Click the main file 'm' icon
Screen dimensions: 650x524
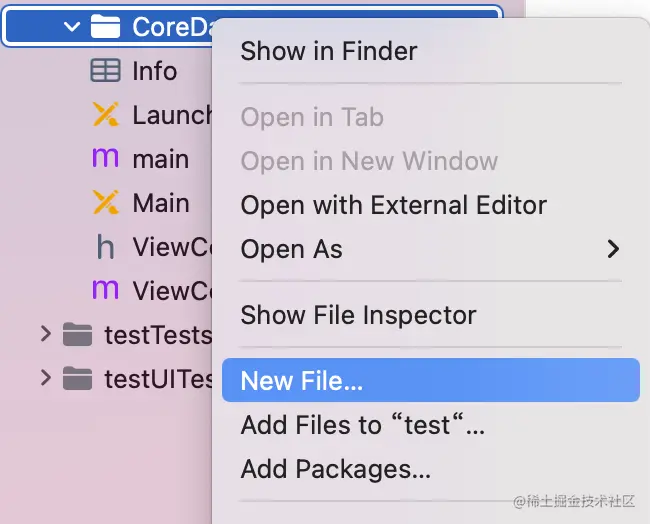click(105, 159)
